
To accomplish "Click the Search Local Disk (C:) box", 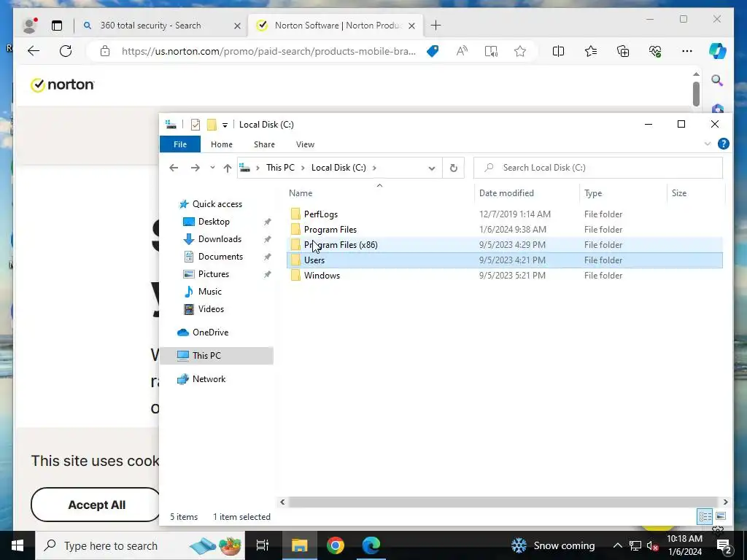I will [x=598, y=168].
